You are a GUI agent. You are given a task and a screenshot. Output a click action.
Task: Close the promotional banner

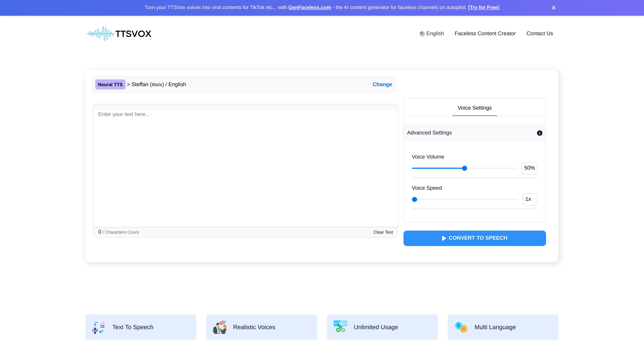553,8
